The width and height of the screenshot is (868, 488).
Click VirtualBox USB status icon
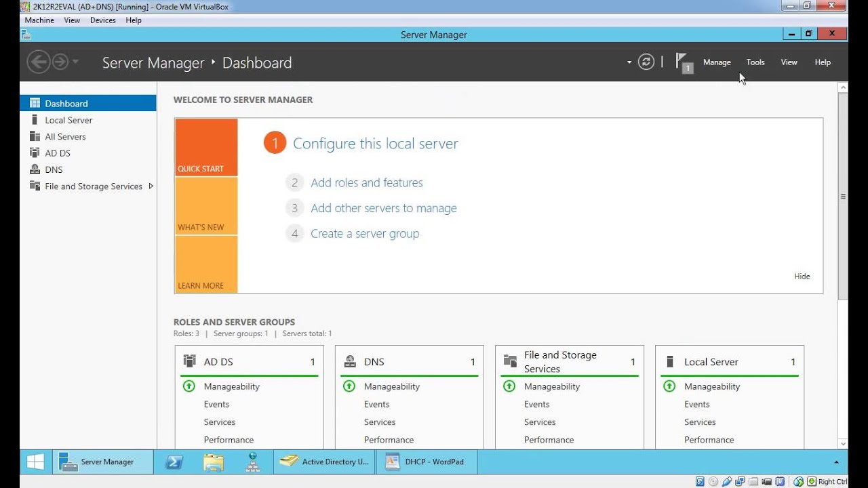pyautogui.click(x=727, y=482)
